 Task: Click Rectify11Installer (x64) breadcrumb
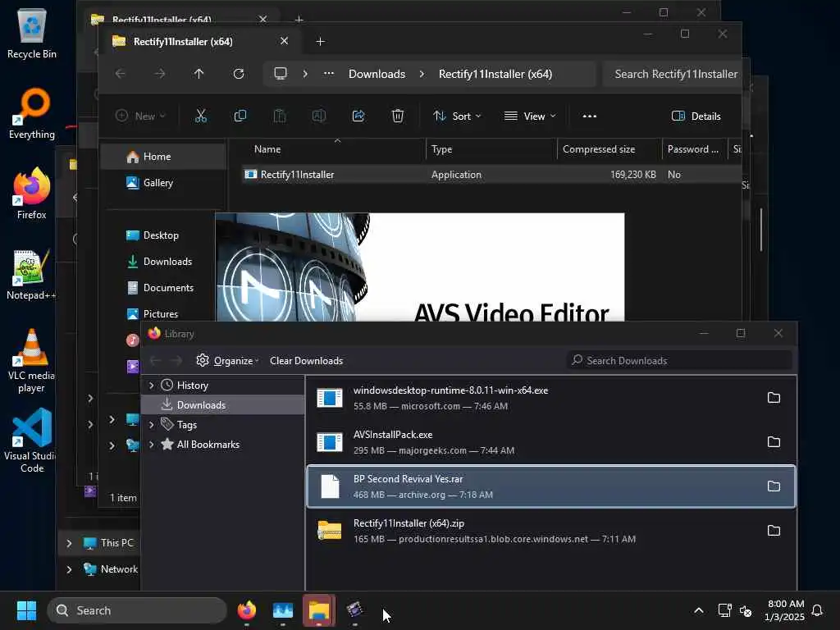(495, 74)
